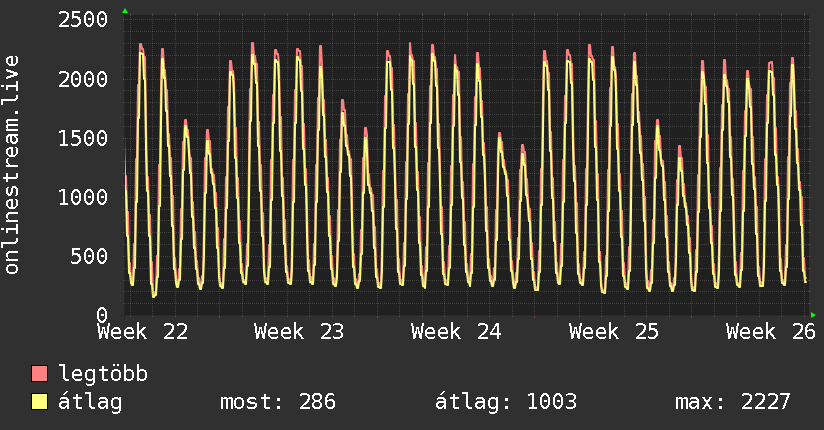Screen dimensions: 824x430
Task: Click the Week 25 axis label
Action: (x=614, y=332)
